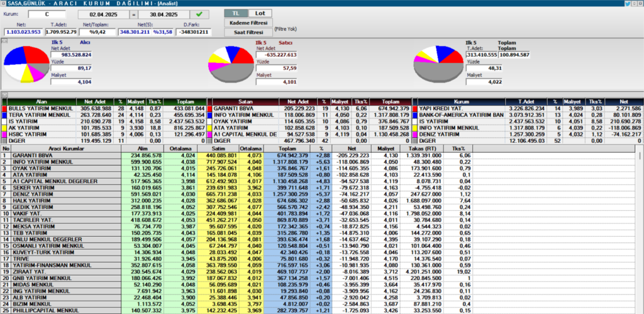Viewport: 644px width, 314px height.
Task: Sort by the Alan column header
Action: [42, 101]
